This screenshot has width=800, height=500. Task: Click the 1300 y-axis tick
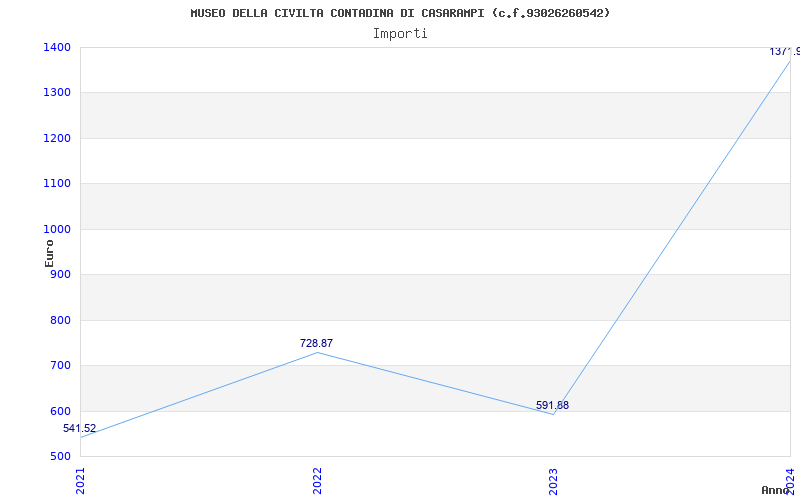click(57, 93)
